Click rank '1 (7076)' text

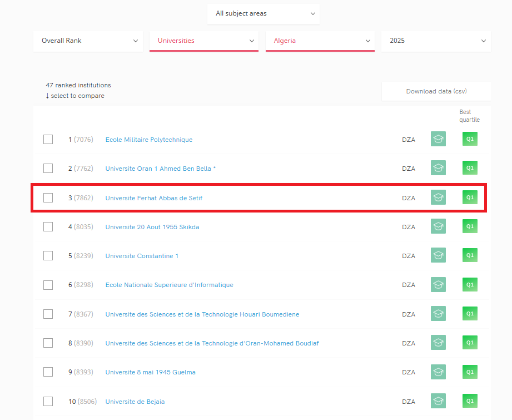[x=81, y=140]
